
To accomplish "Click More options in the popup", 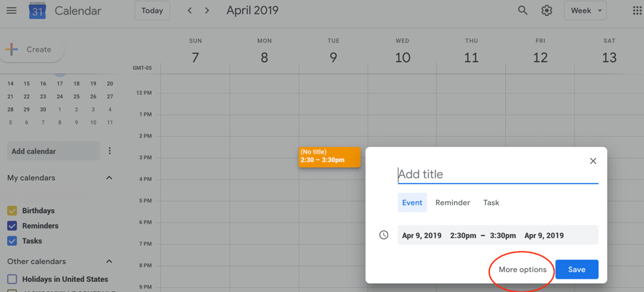I will pyautogui.click(x=522, y=269).
